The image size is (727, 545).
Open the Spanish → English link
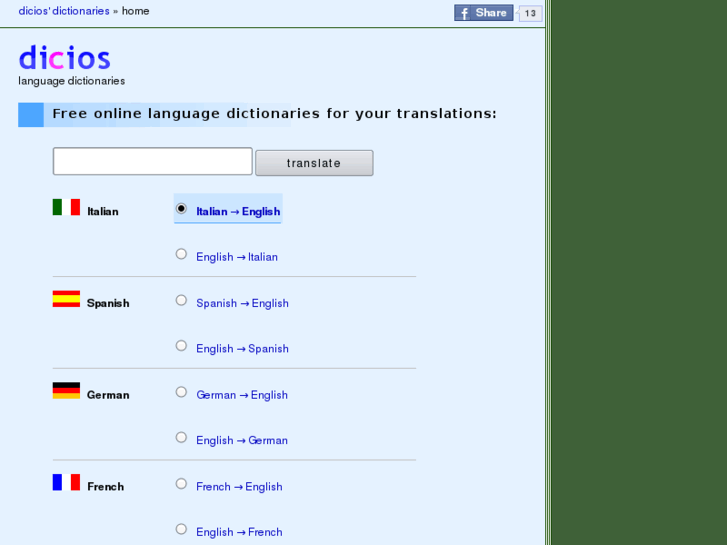tap(242, 303)
